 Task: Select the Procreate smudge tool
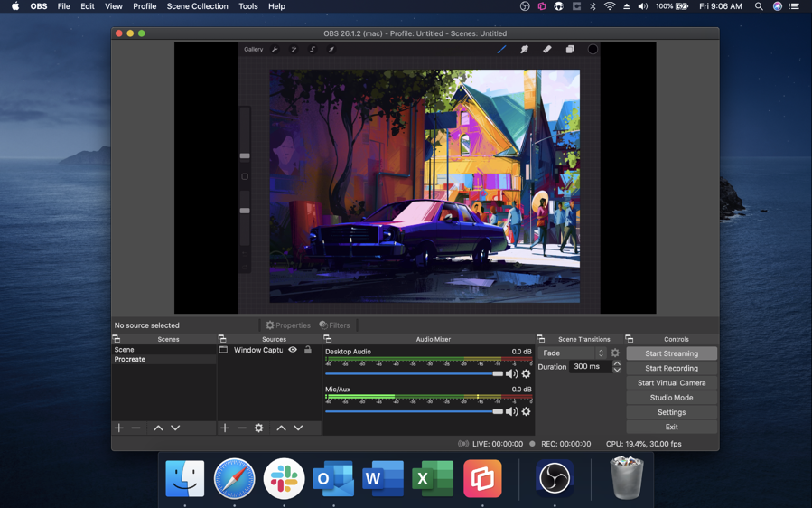pos(524,49)
